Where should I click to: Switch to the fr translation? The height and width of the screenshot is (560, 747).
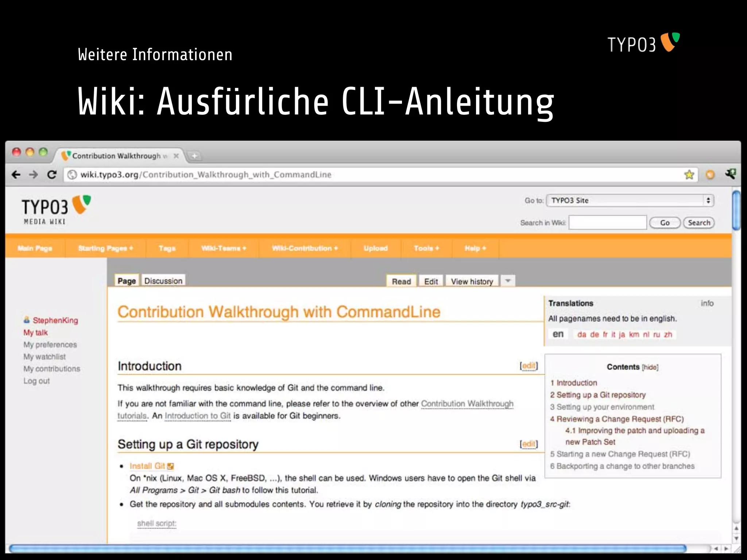[x=605, y=335]
